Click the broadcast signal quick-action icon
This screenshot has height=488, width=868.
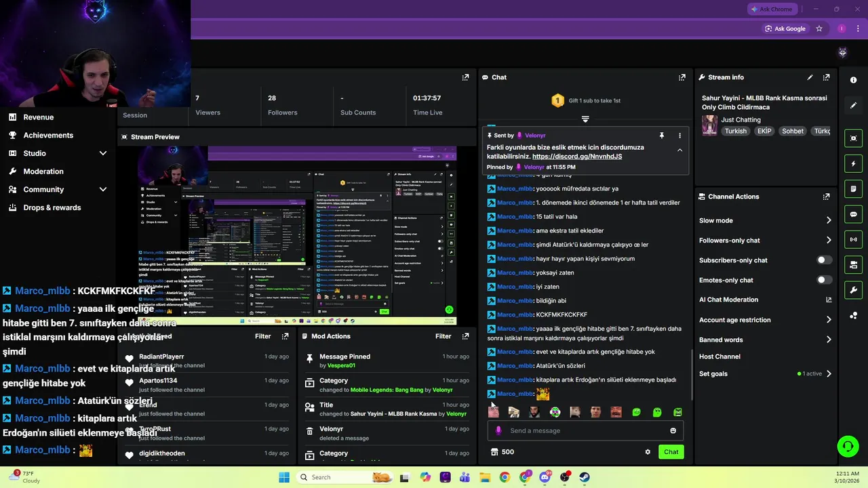pos(853,239)
